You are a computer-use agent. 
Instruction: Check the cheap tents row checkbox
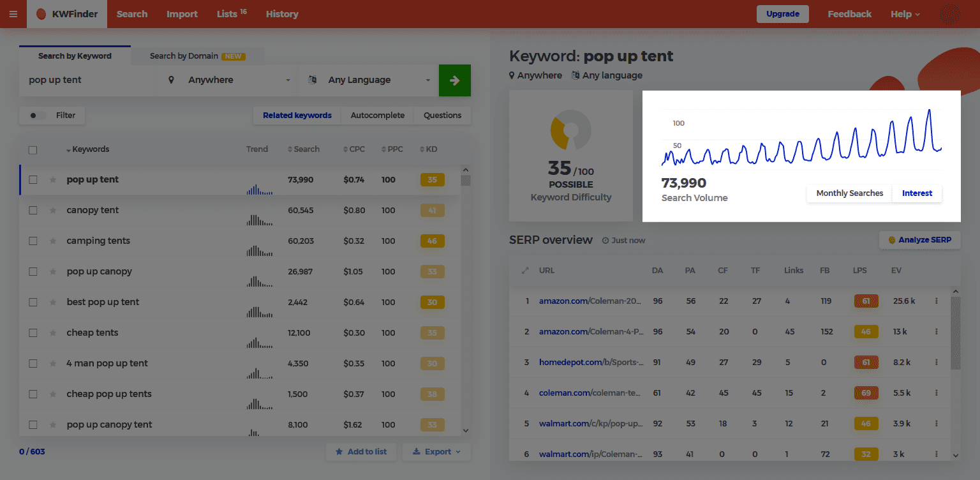tap(33, 333)
